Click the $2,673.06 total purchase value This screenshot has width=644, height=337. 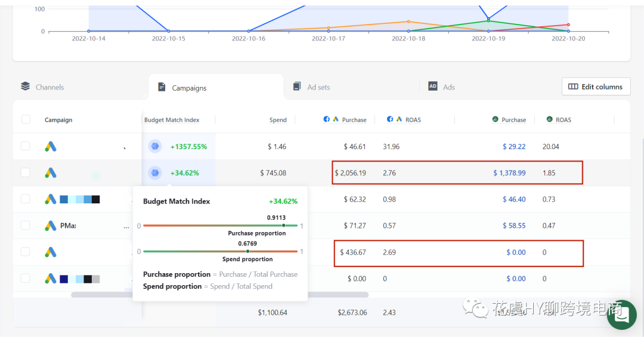pyautogui.click(x=352, y=313)
